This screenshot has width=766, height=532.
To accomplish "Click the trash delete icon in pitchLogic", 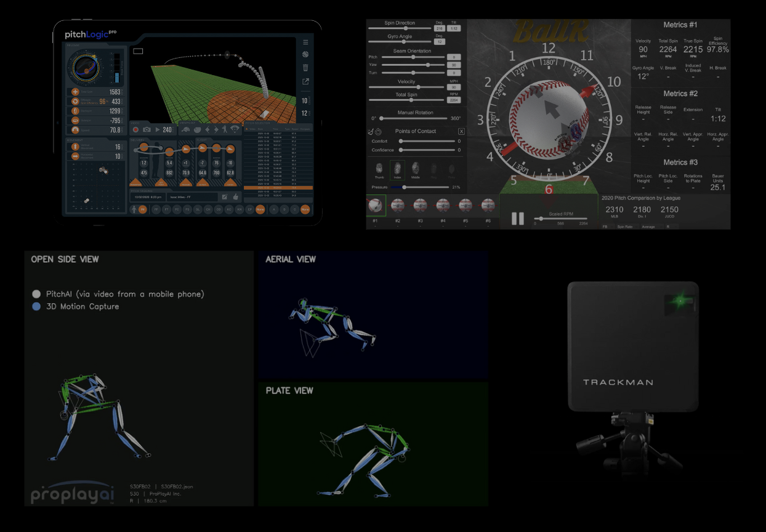I will click(306, 68).
